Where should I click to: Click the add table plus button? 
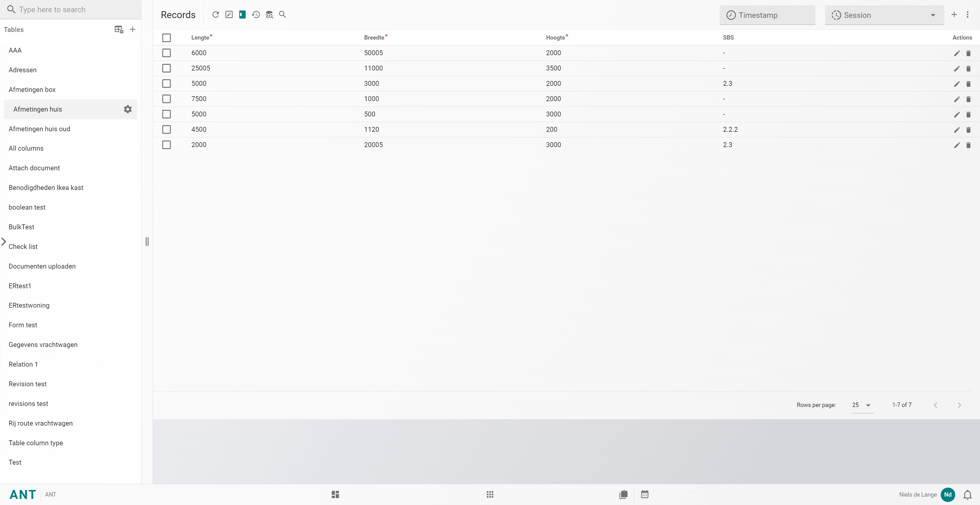pos(132,29)
